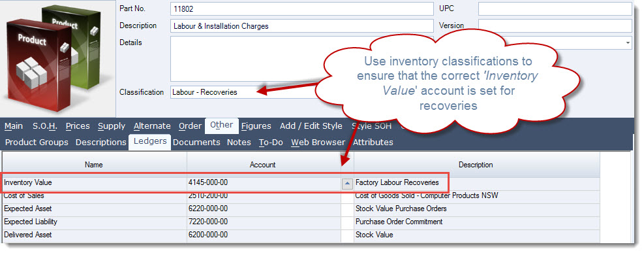
Task: Open the Figures tab
Action: 256,126
